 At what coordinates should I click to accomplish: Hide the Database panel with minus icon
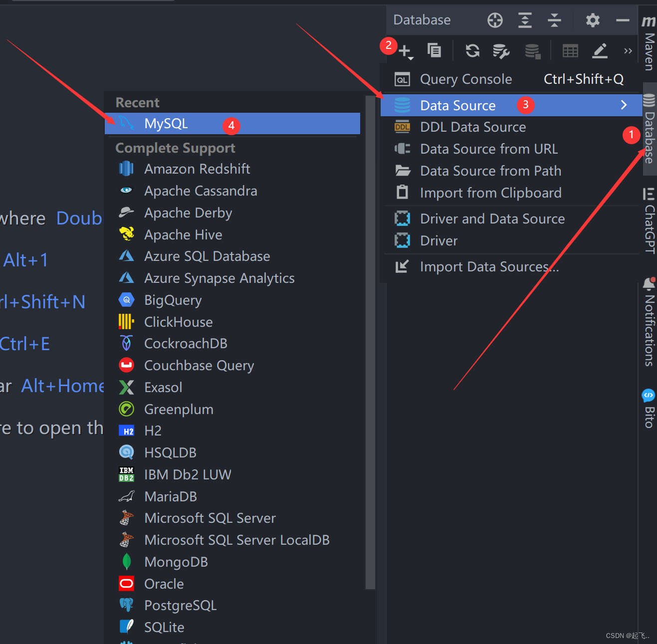coord(623,20)
